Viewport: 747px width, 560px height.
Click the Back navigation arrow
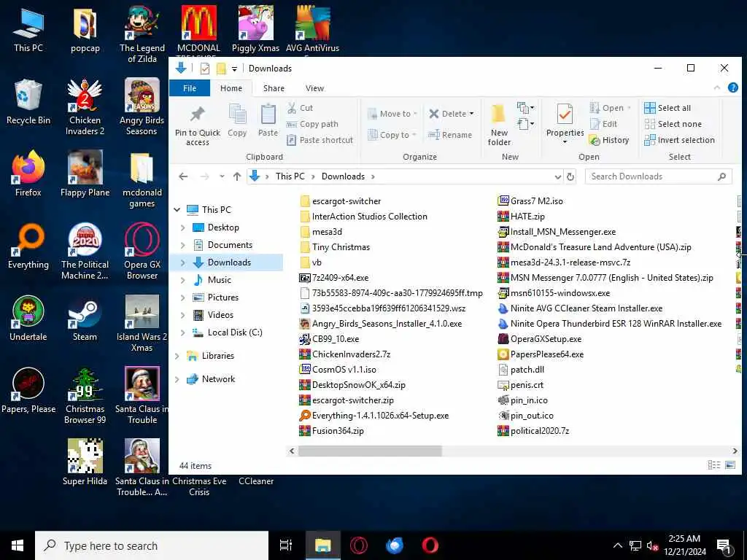pyautogui.click(x=183, y=176)
